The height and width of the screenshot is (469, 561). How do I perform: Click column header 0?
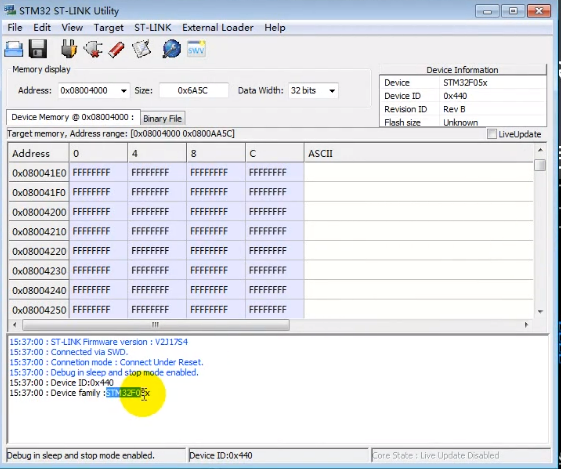(98, 153)
